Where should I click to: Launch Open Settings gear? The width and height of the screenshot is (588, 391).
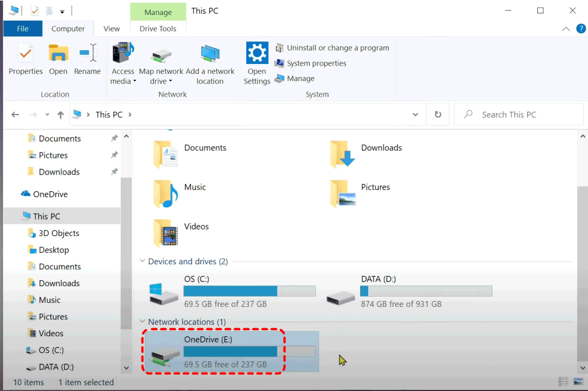[257, 64]
